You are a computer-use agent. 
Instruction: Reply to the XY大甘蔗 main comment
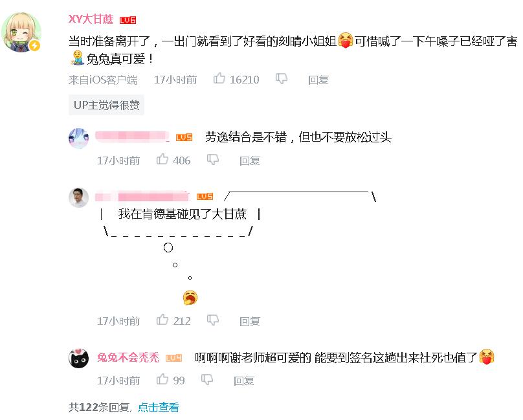coord(318,80)
